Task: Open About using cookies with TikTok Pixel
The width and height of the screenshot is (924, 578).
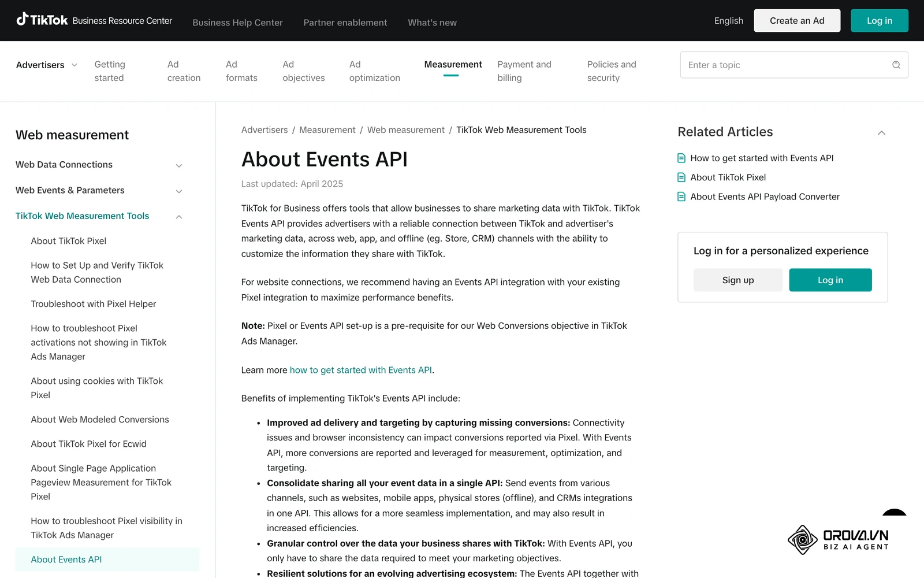Action: tap(97, 388)
